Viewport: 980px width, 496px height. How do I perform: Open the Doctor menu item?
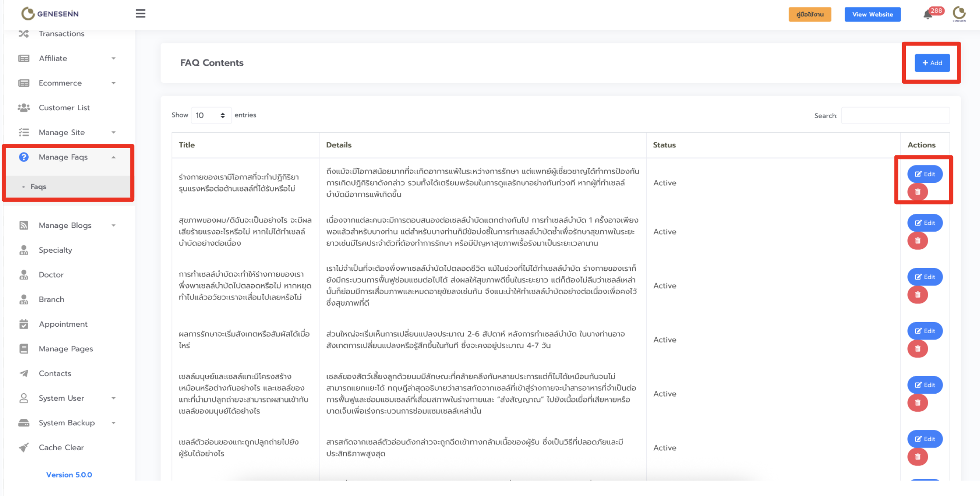(51, 275)
